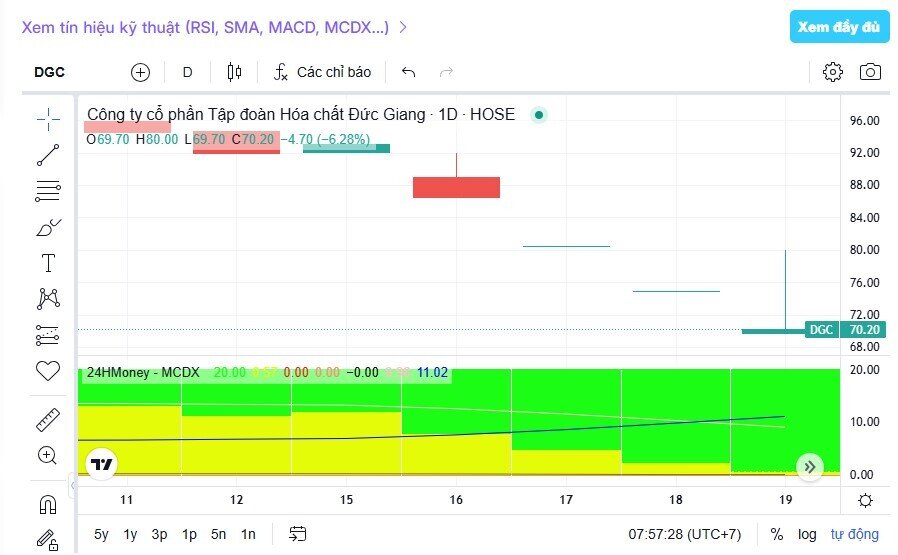The image size is (898, 555).
Task: Open time axis settings gear icon
Action: click(x=865, y=500)
